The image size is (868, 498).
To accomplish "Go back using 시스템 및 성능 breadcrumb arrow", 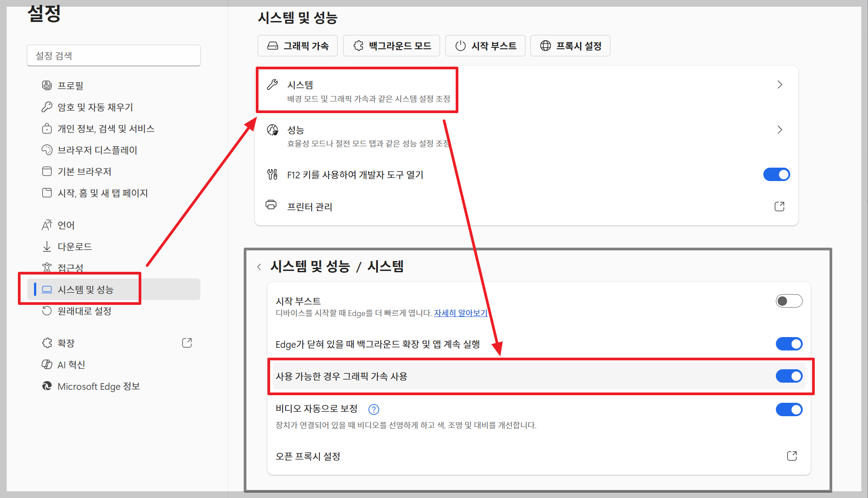I will (259, 267).
